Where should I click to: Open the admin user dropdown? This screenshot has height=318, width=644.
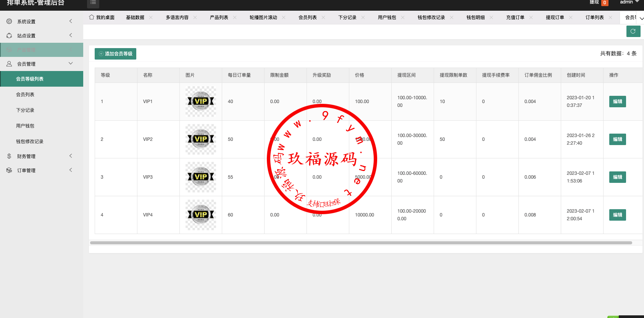click(x=629, y=2)
